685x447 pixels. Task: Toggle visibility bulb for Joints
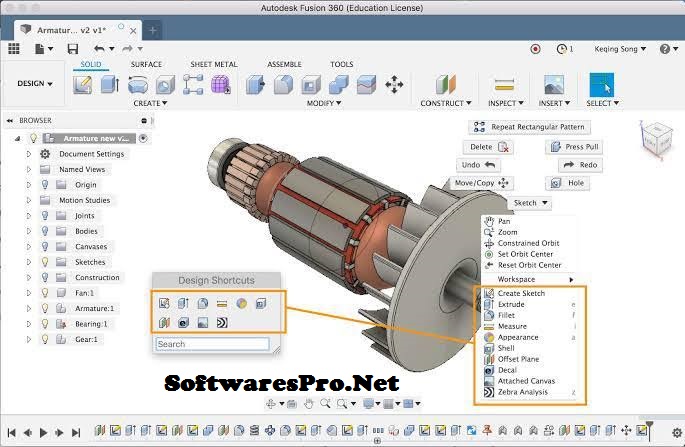coord(45,216)
